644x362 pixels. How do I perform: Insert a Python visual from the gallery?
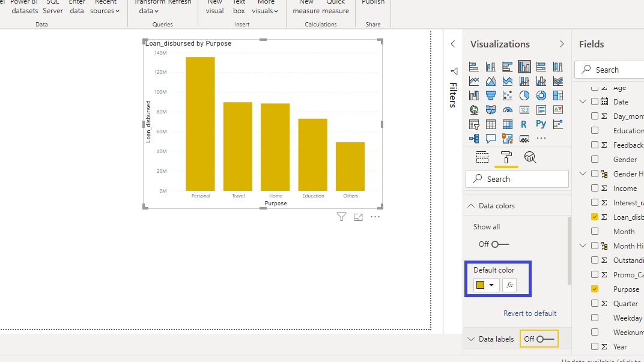(x=541, y=124)
